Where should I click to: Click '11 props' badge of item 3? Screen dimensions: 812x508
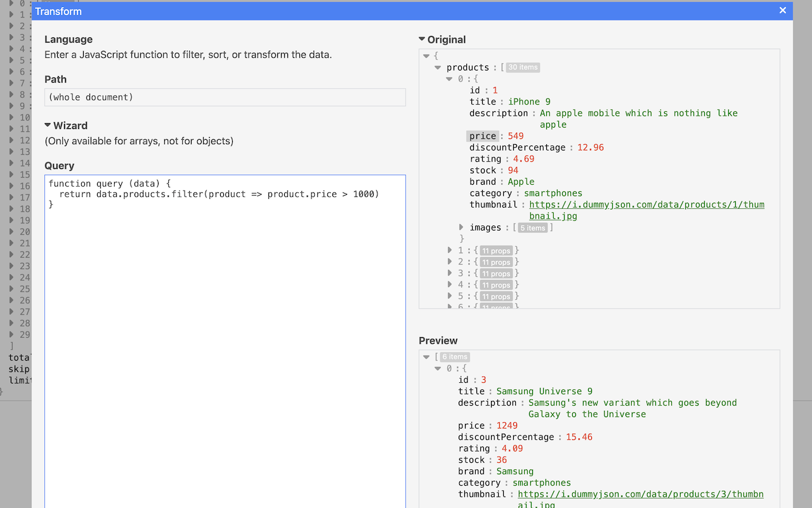pyautogui.click(x=496, y=274)
